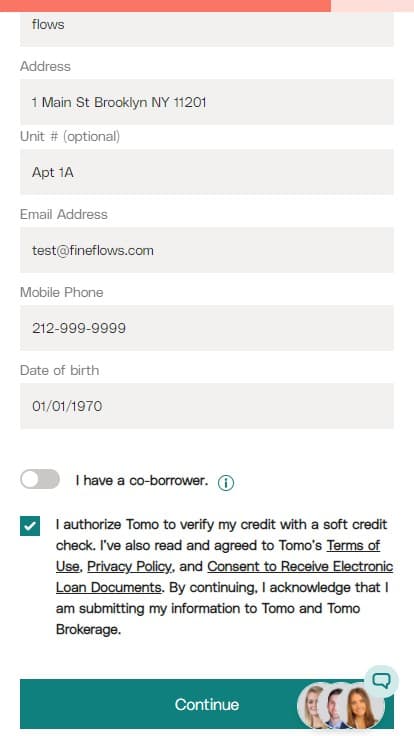Click the top progress bar
The image size is (414, 736).
pos(207,6)
